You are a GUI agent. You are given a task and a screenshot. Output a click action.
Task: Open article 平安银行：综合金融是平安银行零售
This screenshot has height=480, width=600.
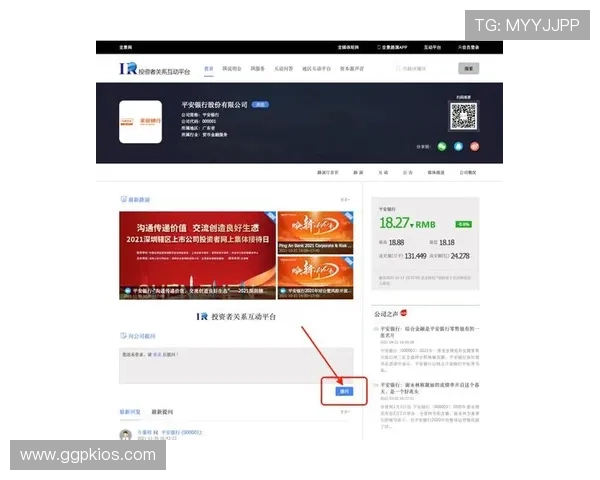(429, 332)
